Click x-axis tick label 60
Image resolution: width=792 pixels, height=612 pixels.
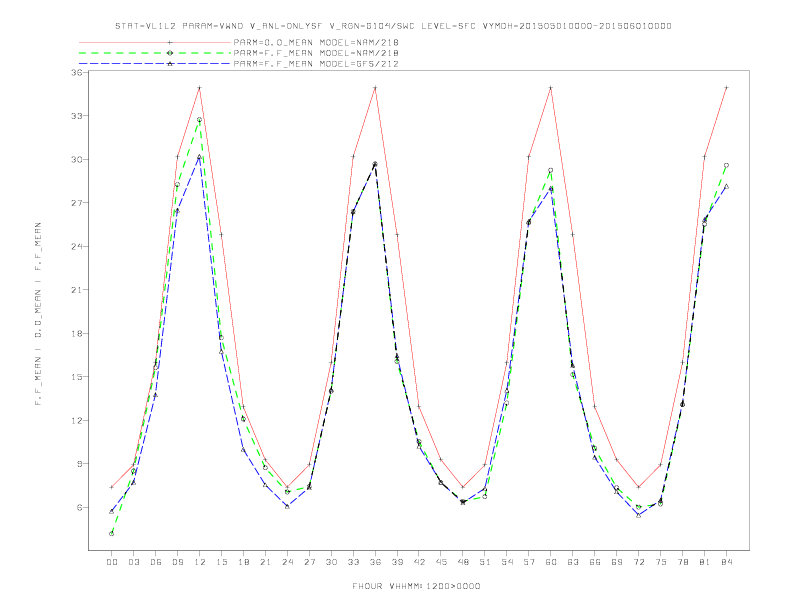pos(551,562)
